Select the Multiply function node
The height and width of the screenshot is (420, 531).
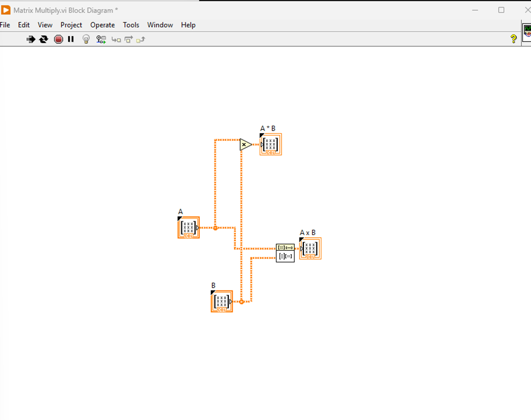[246, 144]
